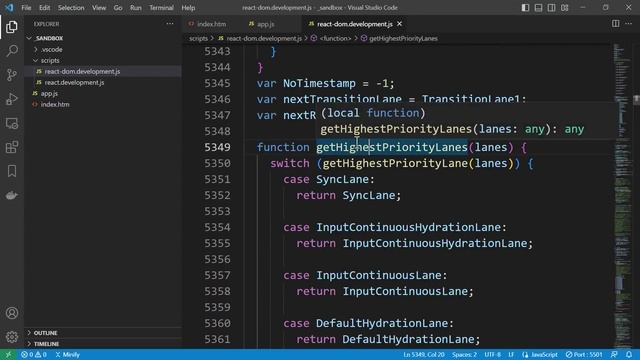
Task: Open Docker whale icon in activity bar
Action: [12, 195]
